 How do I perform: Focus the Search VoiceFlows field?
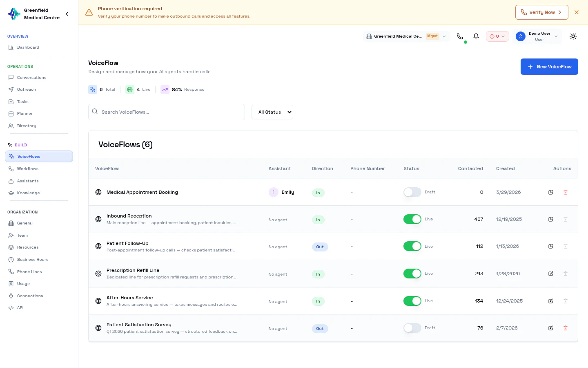tap(167, 112)
